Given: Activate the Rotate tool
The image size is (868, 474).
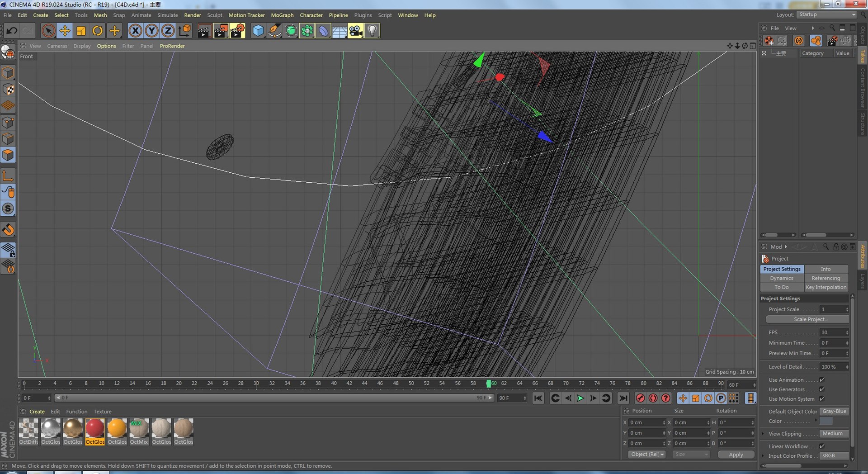Looking at the screenshot, I should click(98, 31).
